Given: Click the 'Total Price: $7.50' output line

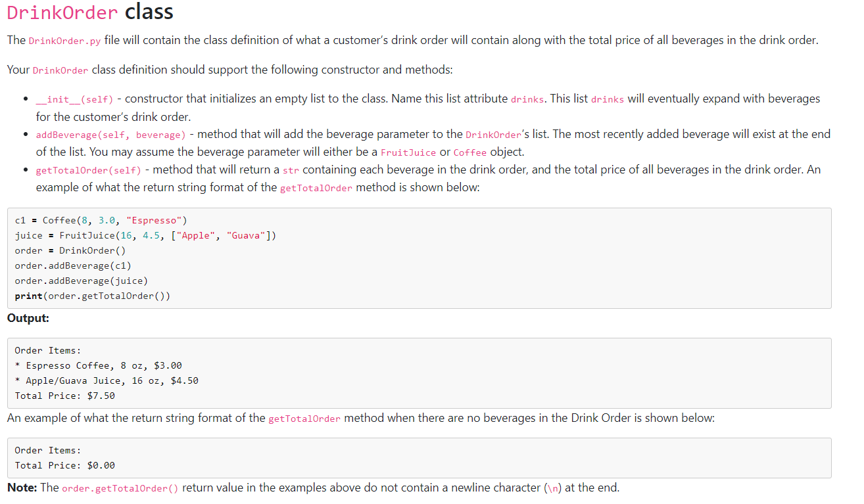Looking at the screenshot, I should click(64, 396).
